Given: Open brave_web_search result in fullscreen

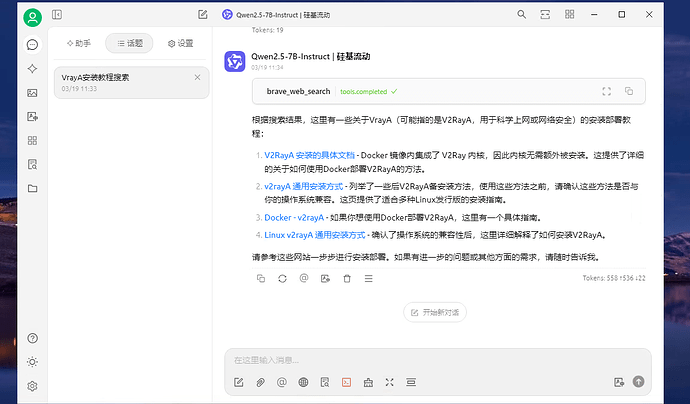Looking at the screenshot, I should pyautogui.click(x=606, y=91).
